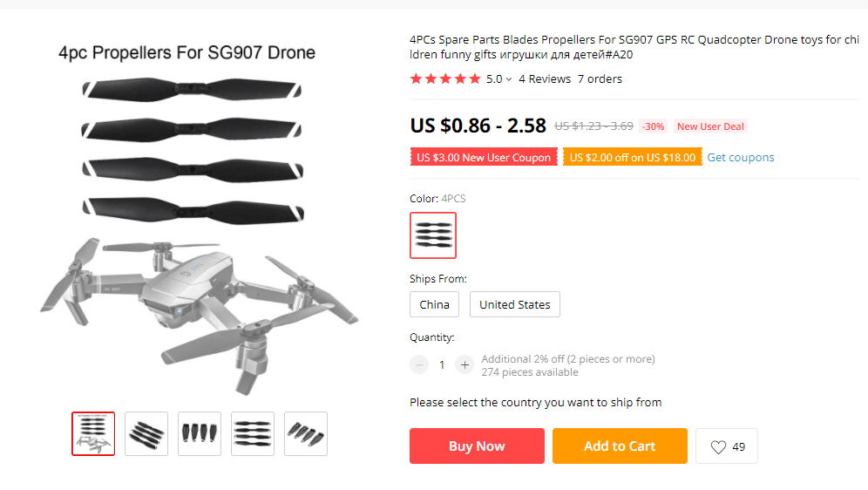Screen dimensions: 868x490
Task: Open the 4 Reviews link
Action: [x=545, y=78]
